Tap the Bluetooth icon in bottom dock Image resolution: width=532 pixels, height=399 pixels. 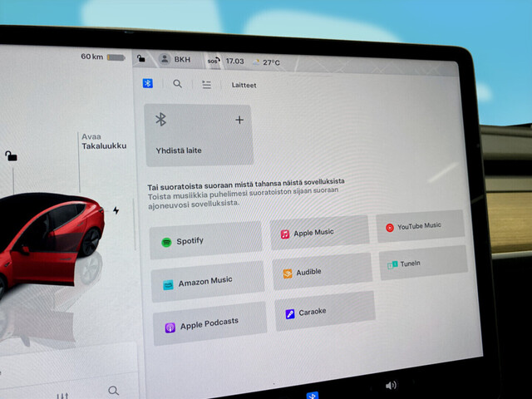pyautogui.click(x=313, y=396)
